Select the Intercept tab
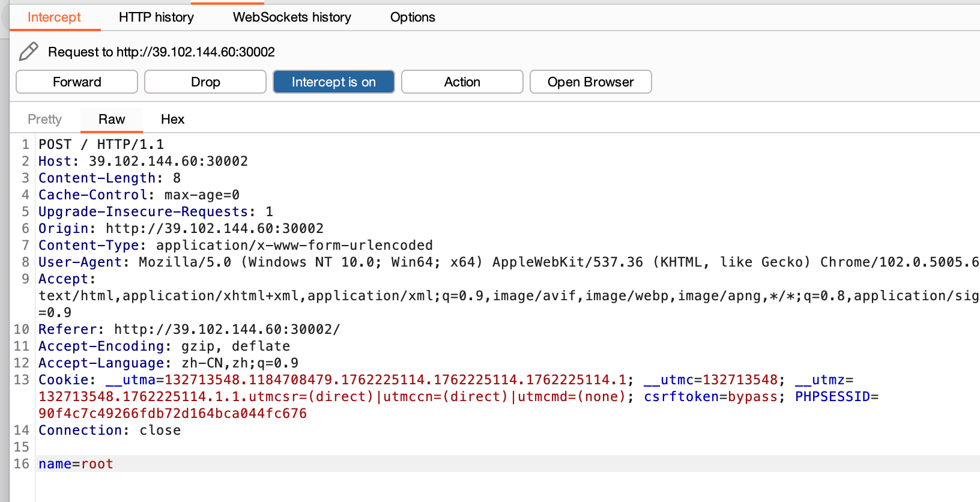Screen dimensions: 980x502 (54, 17)
